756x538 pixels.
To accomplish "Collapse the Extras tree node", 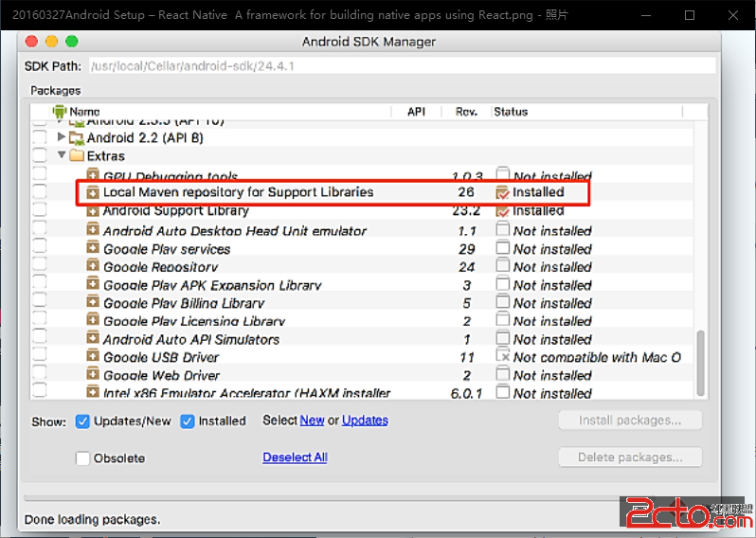I will point(62,154).
